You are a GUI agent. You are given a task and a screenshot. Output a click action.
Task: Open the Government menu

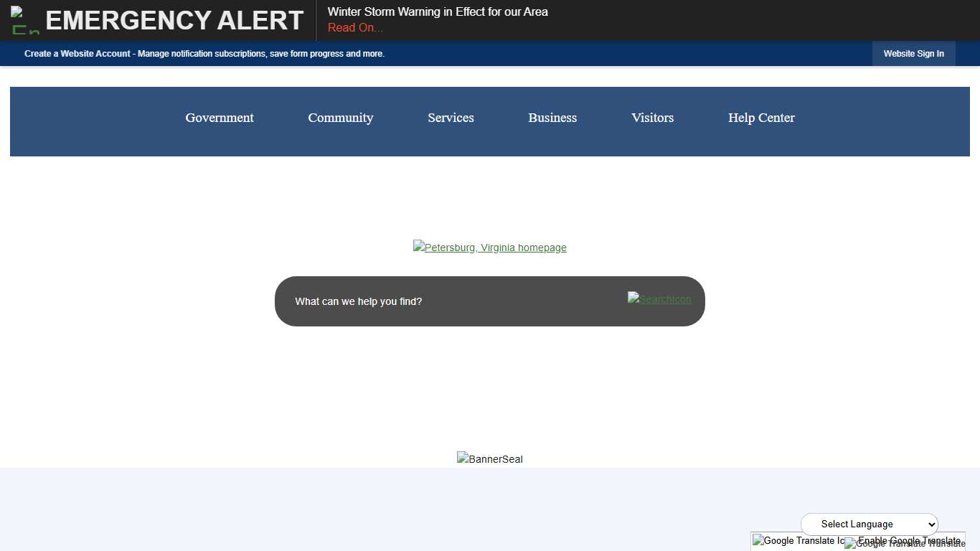coord(220,118)
